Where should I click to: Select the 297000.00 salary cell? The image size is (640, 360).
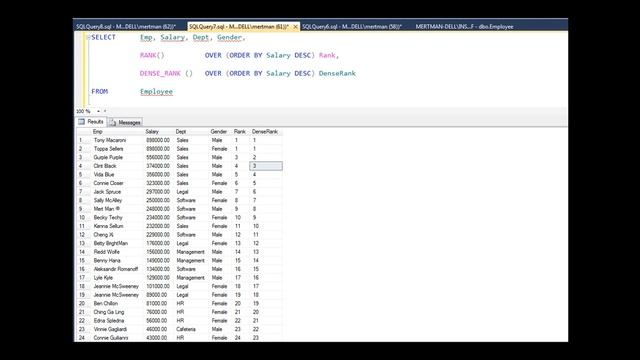(x=159, y=191)
